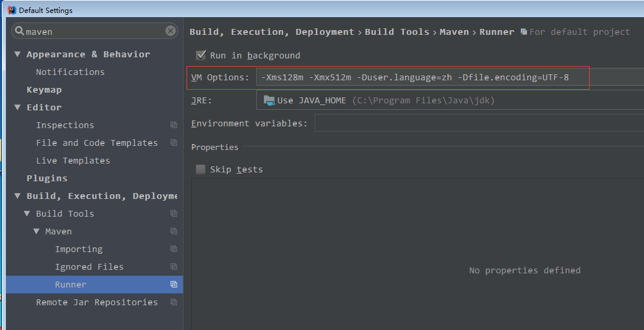Collapse the Appearance & Behavior section
Screen dimensions: 644x330
[x=18, y=54]
